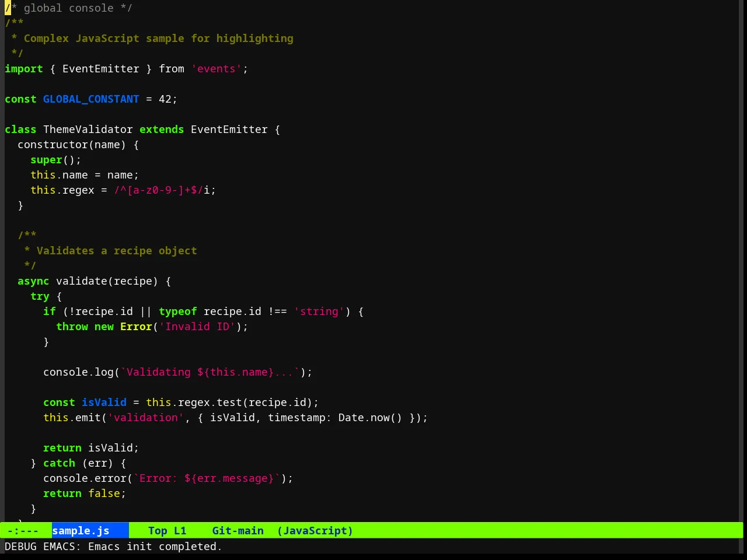Viewport: 747px width, 560px height.
Task: Click 'validate(recipe)' method name
Action: point(107,281)
